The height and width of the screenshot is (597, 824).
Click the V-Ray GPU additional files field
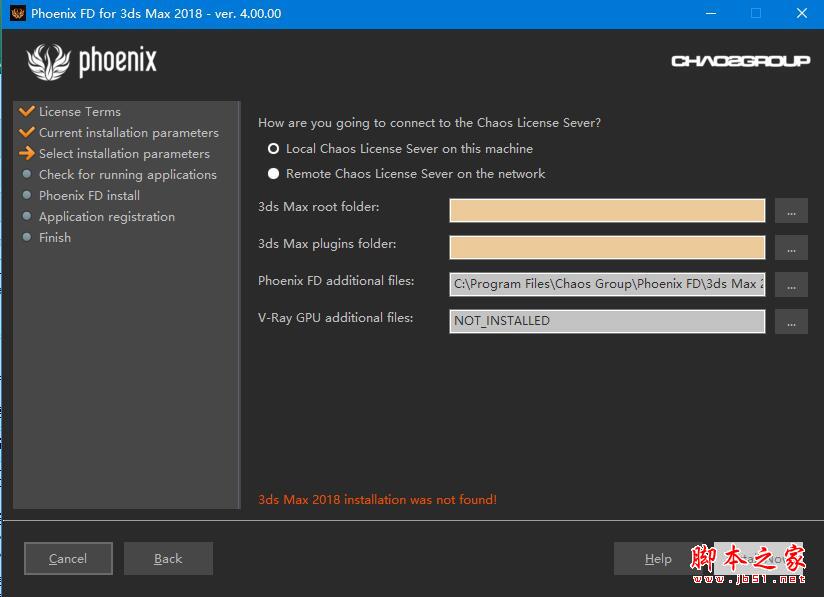coord(607,321)
